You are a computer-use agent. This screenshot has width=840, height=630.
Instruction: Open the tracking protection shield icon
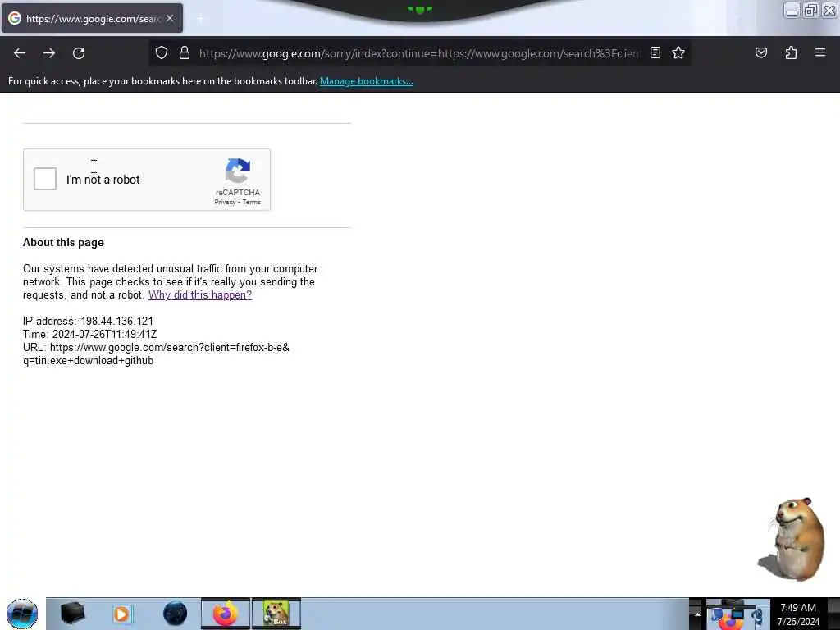[162, 53]
